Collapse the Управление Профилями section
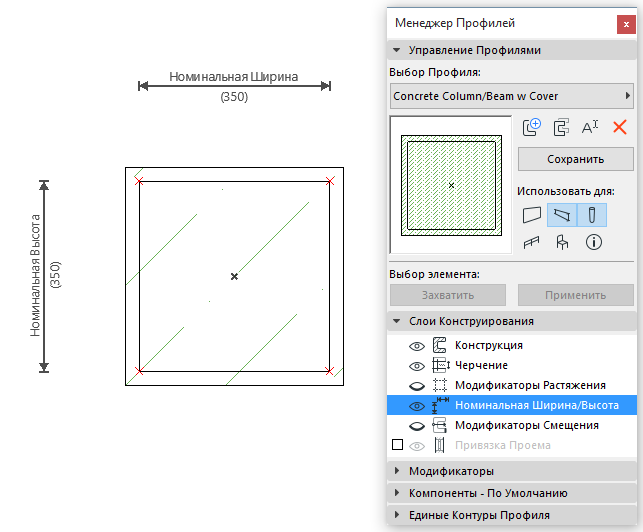643x532 pixels. [397, 50]
